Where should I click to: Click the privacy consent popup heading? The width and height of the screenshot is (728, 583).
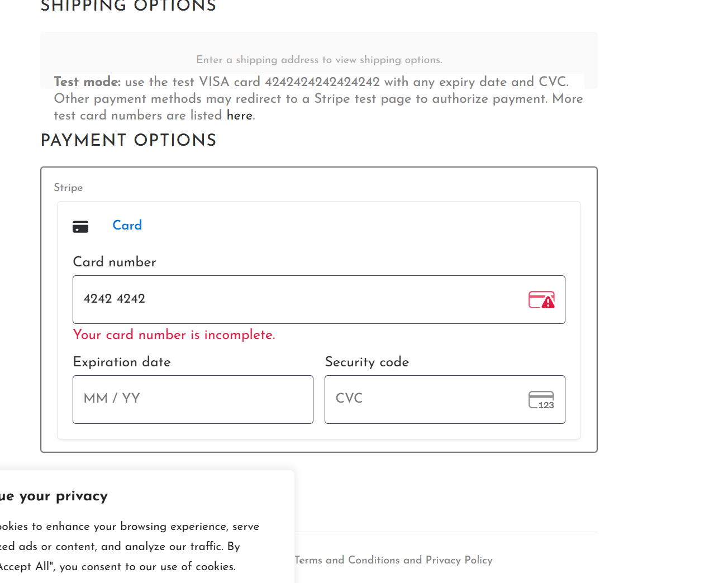54,496
